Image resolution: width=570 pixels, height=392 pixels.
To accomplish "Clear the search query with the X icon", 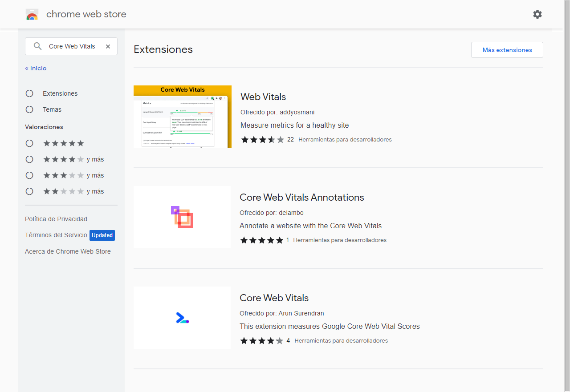I will tap(108, 46).
